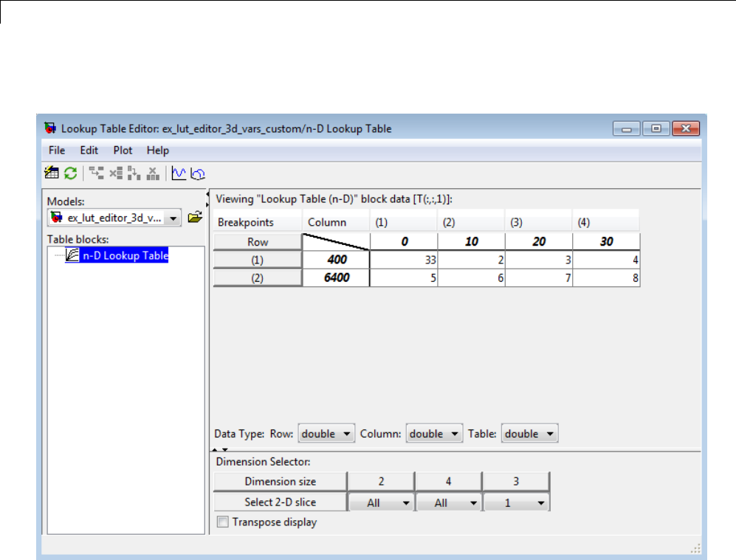The width and height of the screenshot is (736, 560).
Task: Select the column breakpoint cell 30
Action: point(607,241)
